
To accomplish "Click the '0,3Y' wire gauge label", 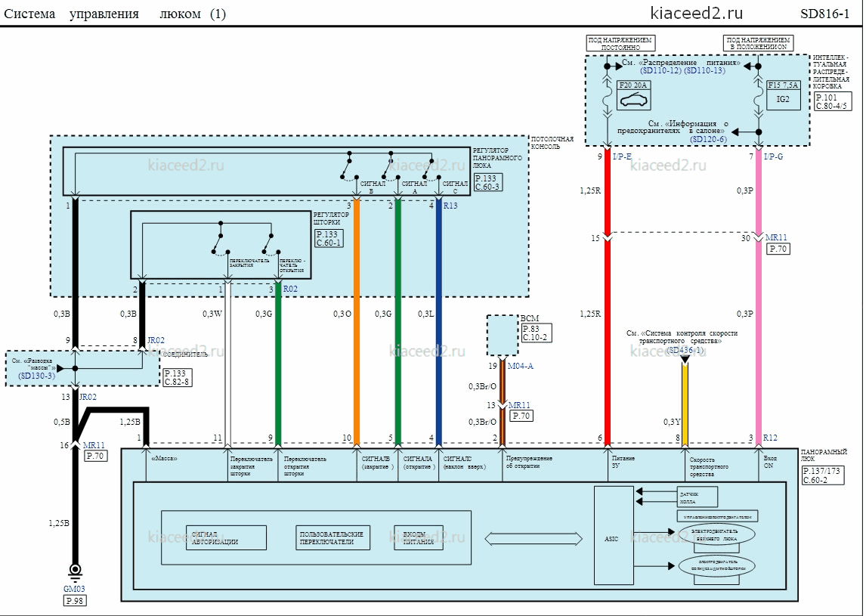I will (672, 422).
